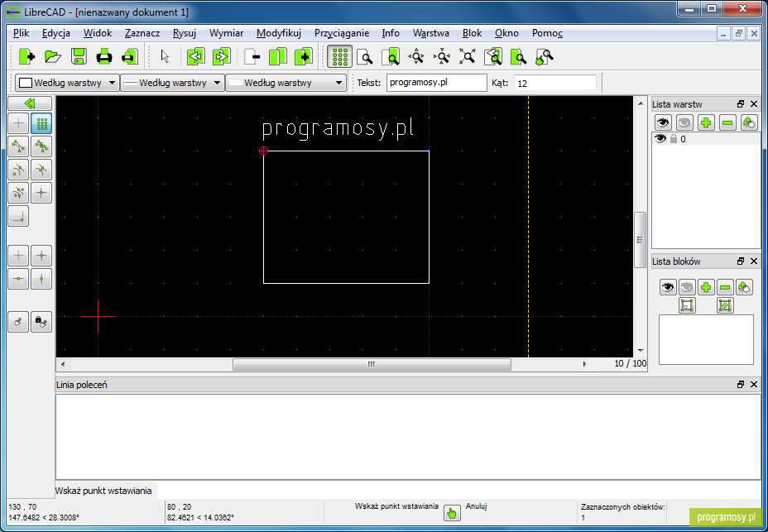Enable free snap in the left toolbar

[18, 123]
